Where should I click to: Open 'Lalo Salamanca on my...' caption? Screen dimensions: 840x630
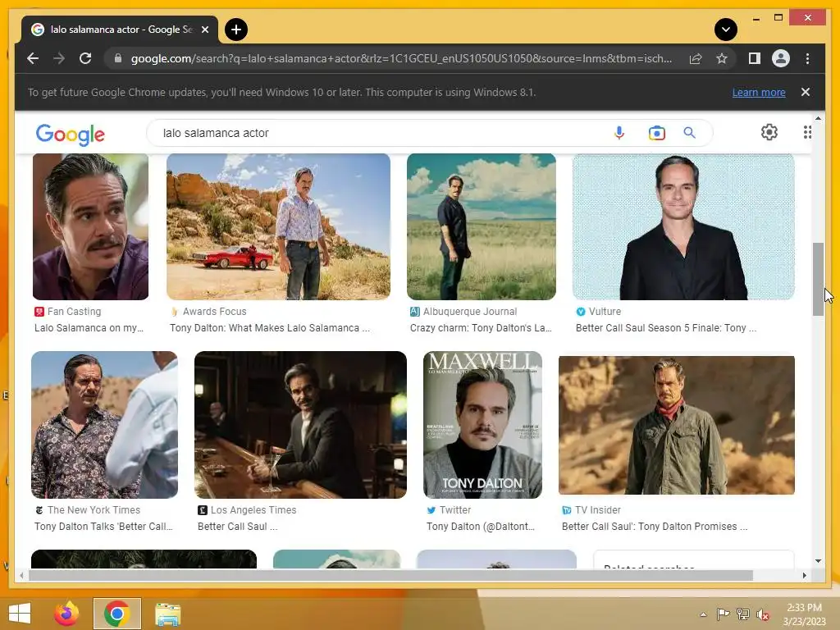(x=89, y=328)
